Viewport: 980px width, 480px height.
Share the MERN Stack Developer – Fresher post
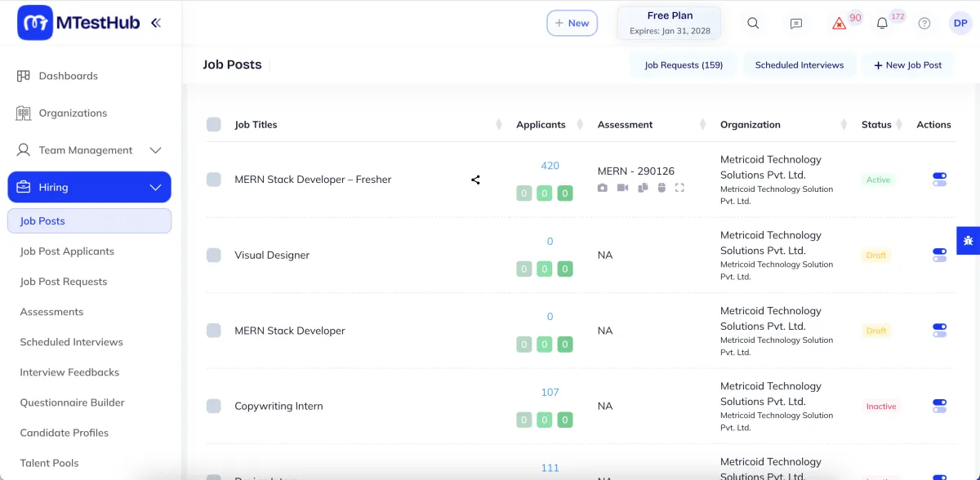(x=475, y=180)
